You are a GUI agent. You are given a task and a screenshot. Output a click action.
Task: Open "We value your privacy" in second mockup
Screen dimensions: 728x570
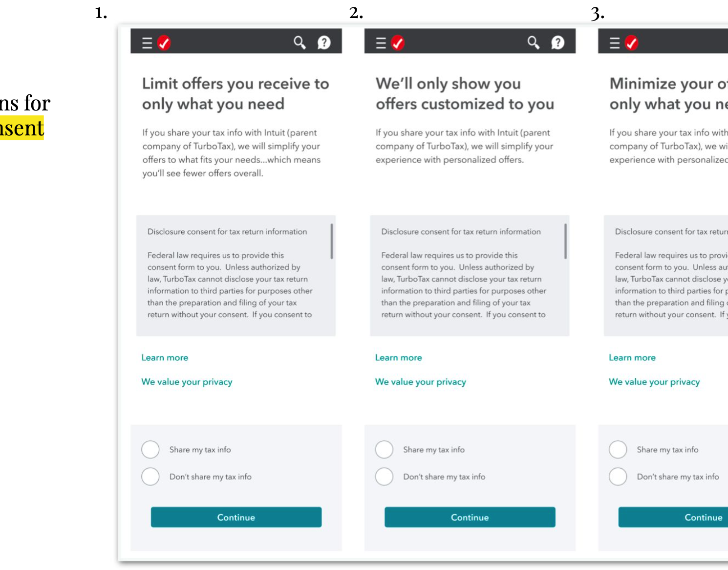pos(420,382)
